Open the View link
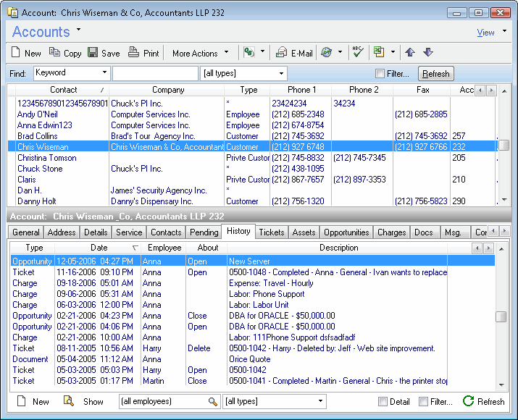518x420 pixels. click(485, 33)
